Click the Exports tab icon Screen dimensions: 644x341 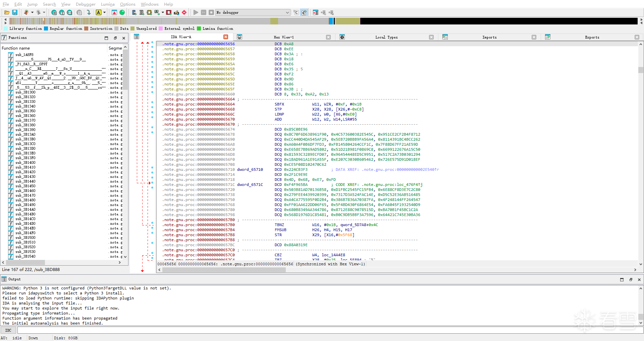pyautogui.click(x=548, y=37)
